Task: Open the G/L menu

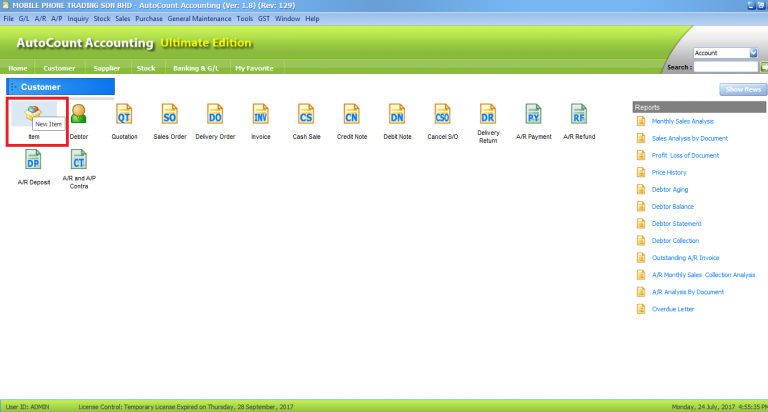Action: pos(24,19)
